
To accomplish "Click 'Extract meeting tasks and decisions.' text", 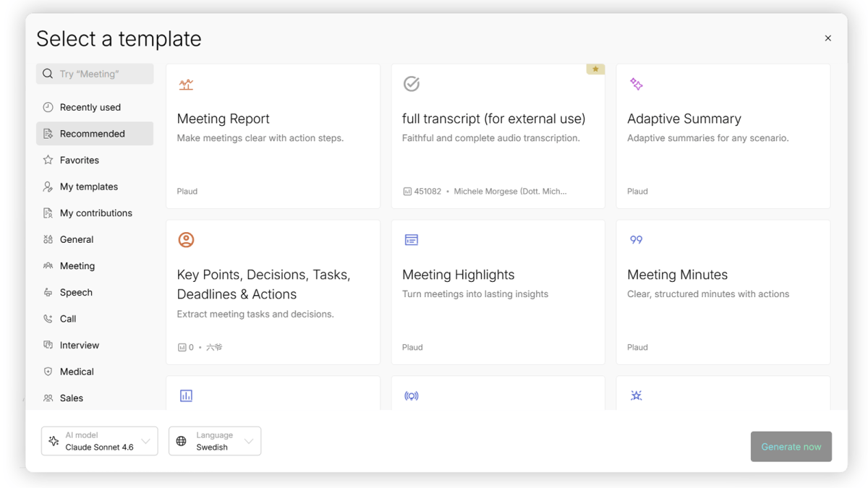I will [x=255, y=314].
